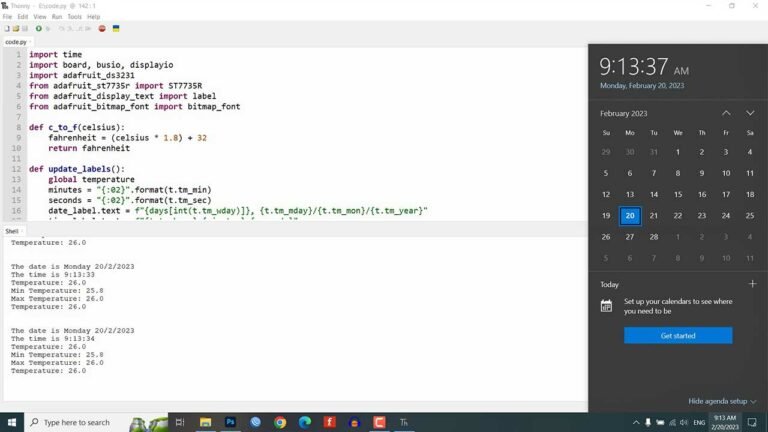Expand the system tray hidden icons chevron
The image size is (768, 432).
pyautogui.click(x=636, y=422)
